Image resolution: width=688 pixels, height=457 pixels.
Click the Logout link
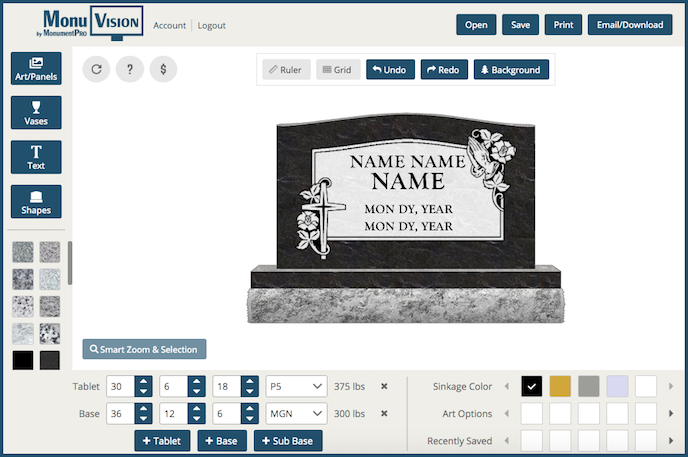point(211,25)
